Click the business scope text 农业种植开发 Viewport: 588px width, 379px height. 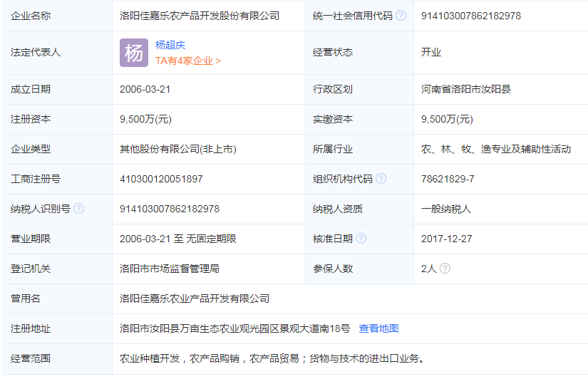pyautogui.click(x=150, y=359)
